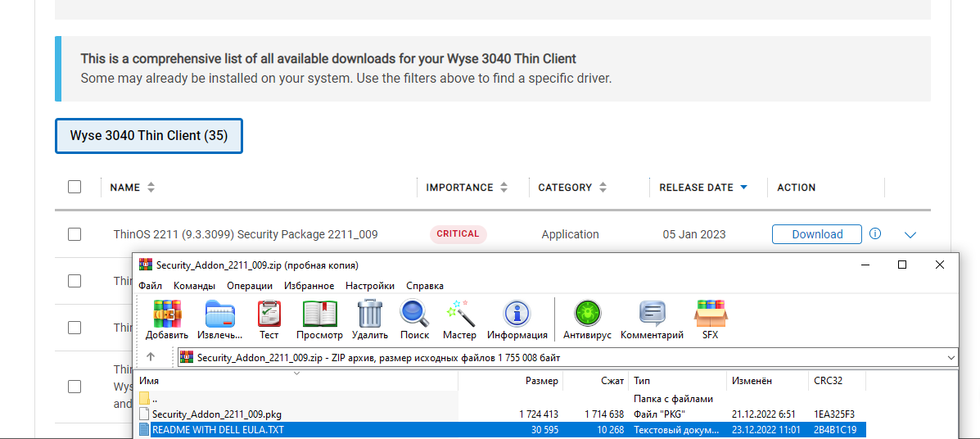
Task: Click ThinOS 2211 (9.3.3099) Security Package name
Action: [246, 234]
